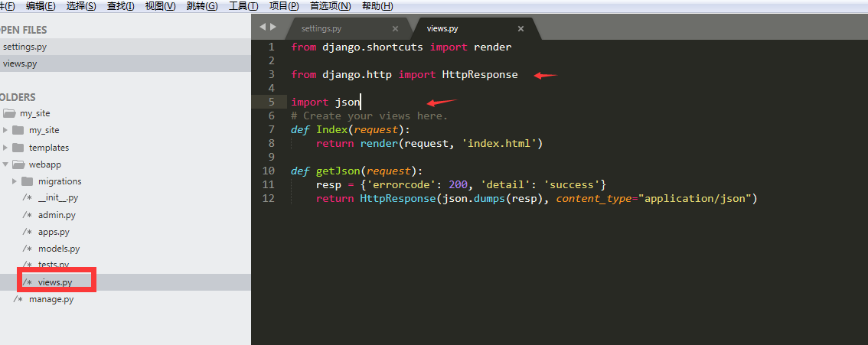Screen dimensions: 868x345
Task: Select views.py in open files list
Action: click(125, 63)
